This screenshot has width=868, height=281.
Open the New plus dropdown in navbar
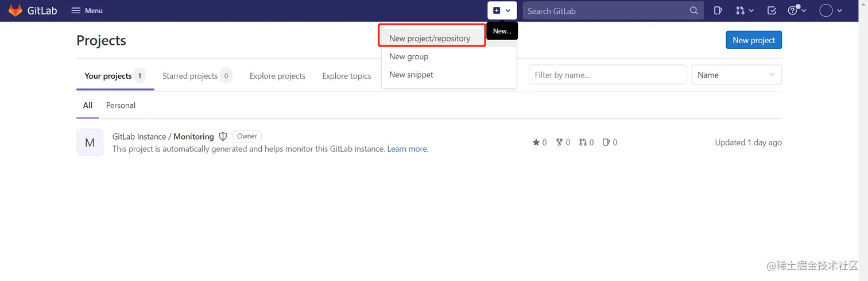502,10
